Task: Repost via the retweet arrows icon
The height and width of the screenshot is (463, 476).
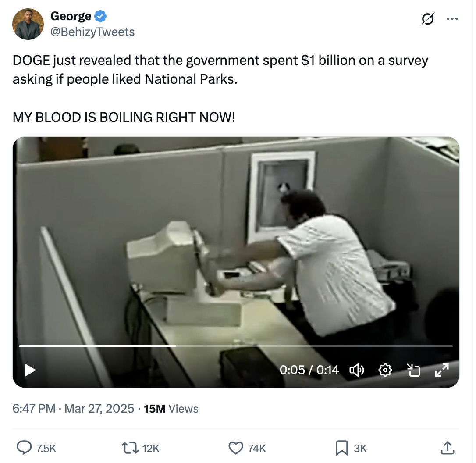Action: point(130,448)
